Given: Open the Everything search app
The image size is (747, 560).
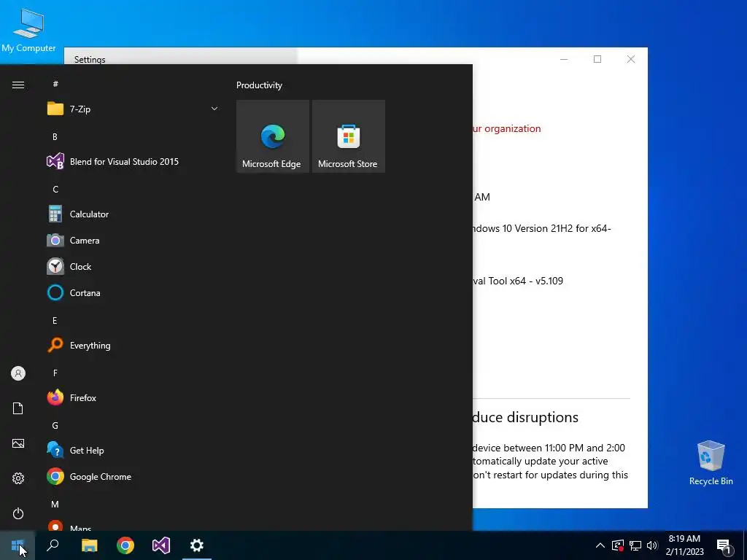Looking at the screenshot, I should [133, 345].
